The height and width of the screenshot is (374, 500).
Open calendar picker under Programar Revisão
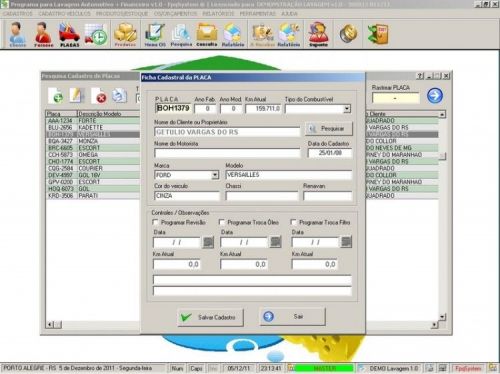point(208,242)
